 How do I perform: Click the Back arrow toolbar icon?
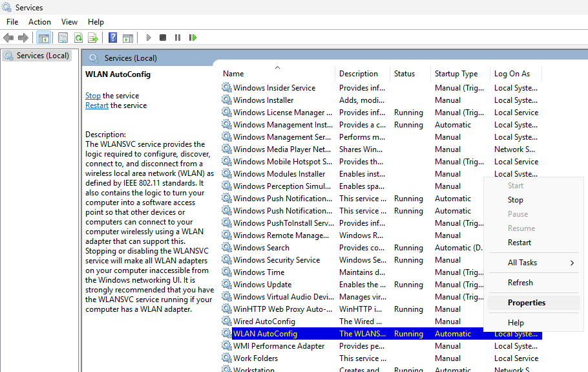(8, 38)
